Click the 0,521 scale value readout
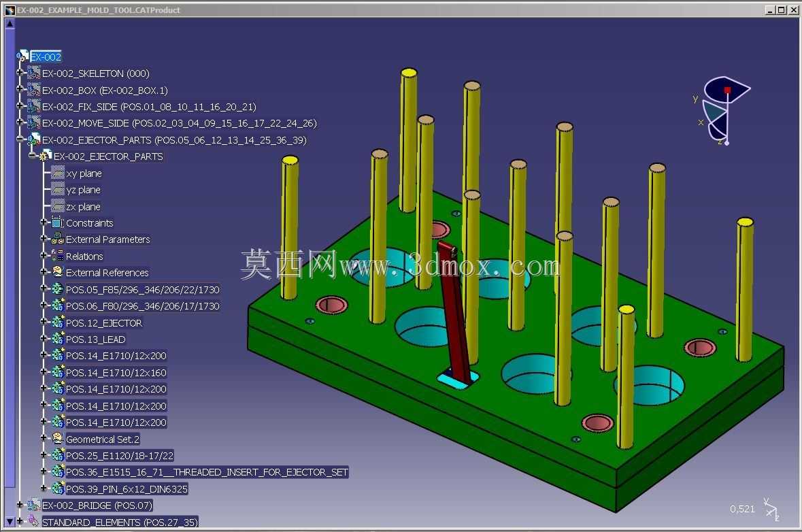 (742, 509)
